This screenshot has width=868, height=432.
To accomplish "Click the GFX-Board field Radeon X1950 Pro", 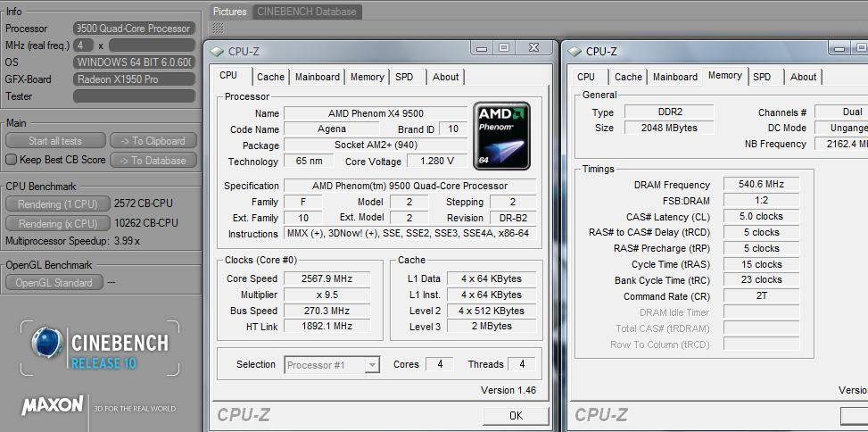I will click(x=134, y=79).
